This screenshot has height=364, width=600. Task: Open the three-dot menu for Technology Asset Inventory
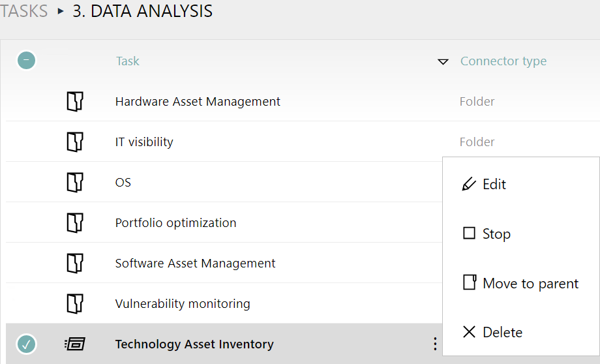click(x=434, y=344)
